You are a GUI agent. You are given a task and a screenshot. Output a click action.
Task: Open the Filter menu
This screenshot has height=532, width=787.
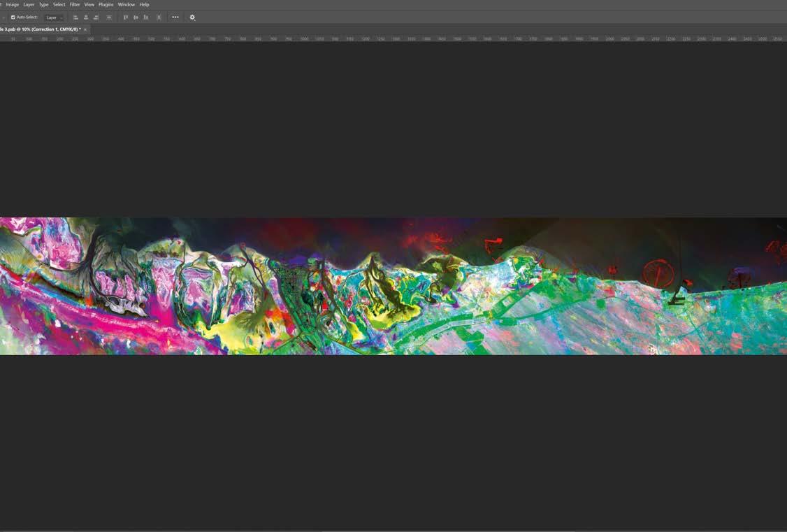[75, 4]
